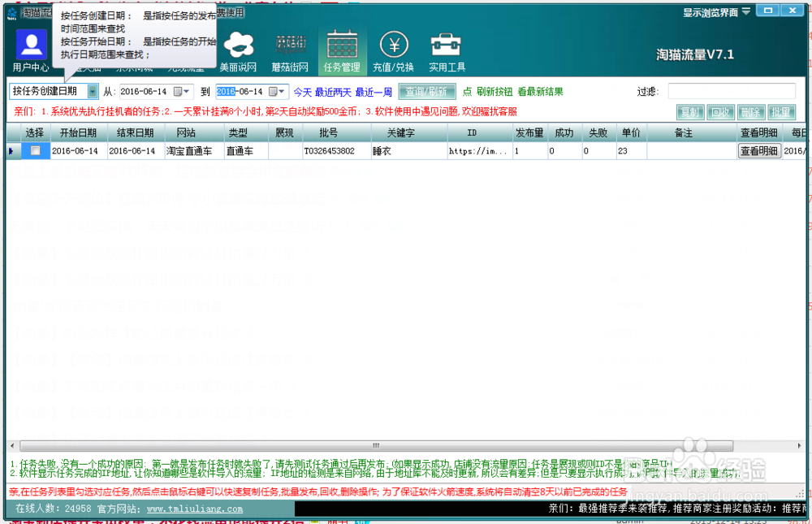Open the 充值/兑换 yen icon
Viewport: 812px width, 524px height.
coord(394,51)
